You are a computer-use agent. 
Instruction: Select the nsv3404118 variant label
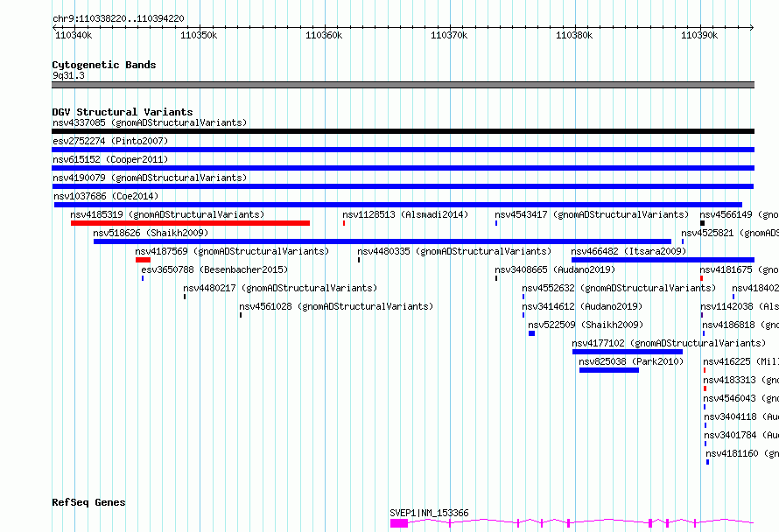(741, 416)
